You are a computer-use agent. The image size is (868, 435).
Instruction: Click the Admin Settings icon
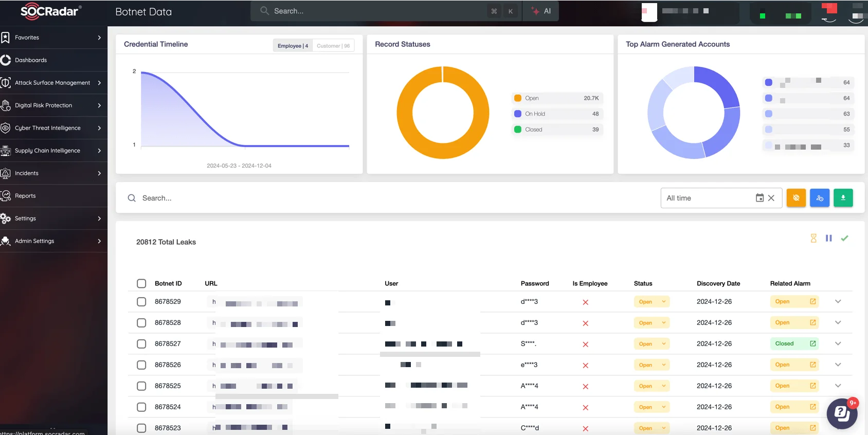click(6, 241)
